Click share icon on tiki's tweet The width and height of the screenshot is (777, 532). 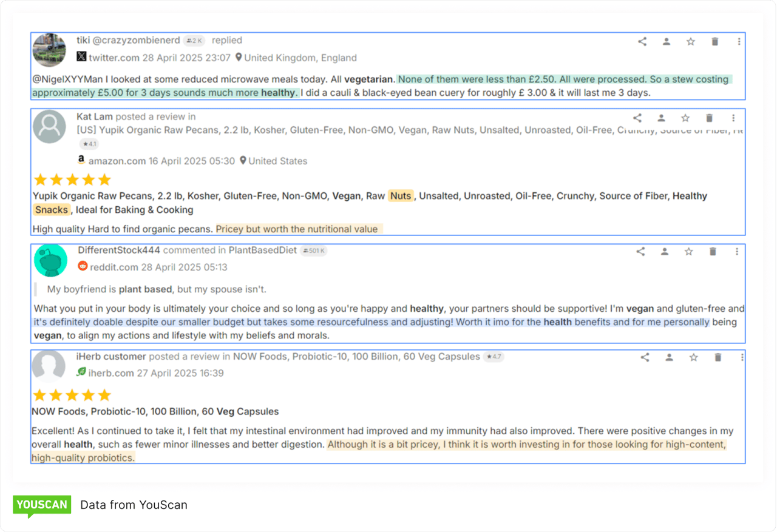pyautogui.click(x=642, y=41)
